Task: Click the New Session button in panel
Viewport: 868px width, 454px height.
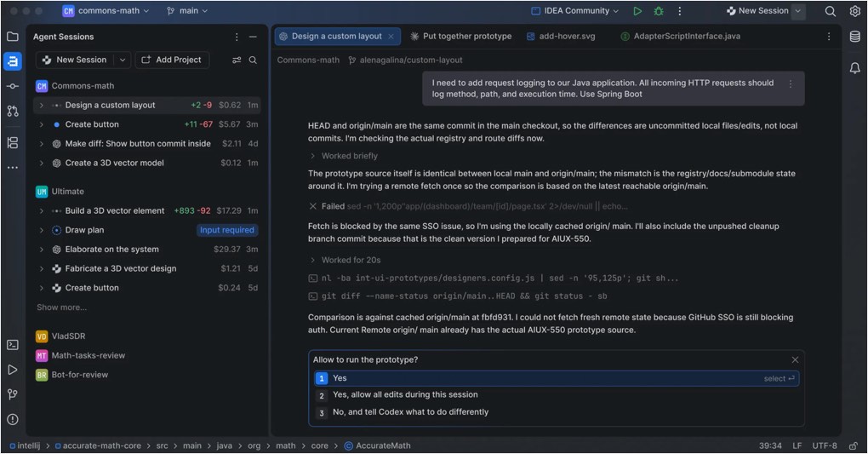Action: click(x=75, y=60)
